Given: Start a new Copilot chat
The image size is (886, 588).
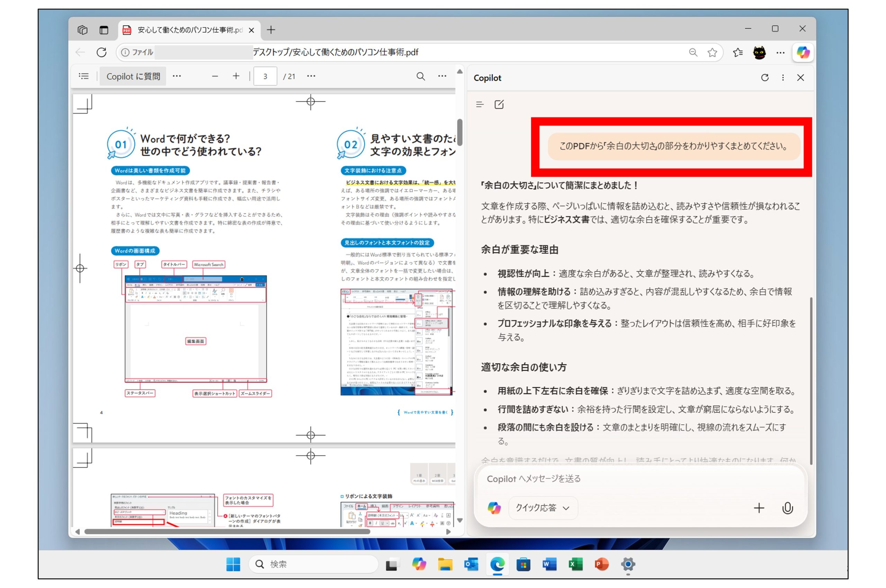Looking at the screenshot, I should tap(499, 104).
